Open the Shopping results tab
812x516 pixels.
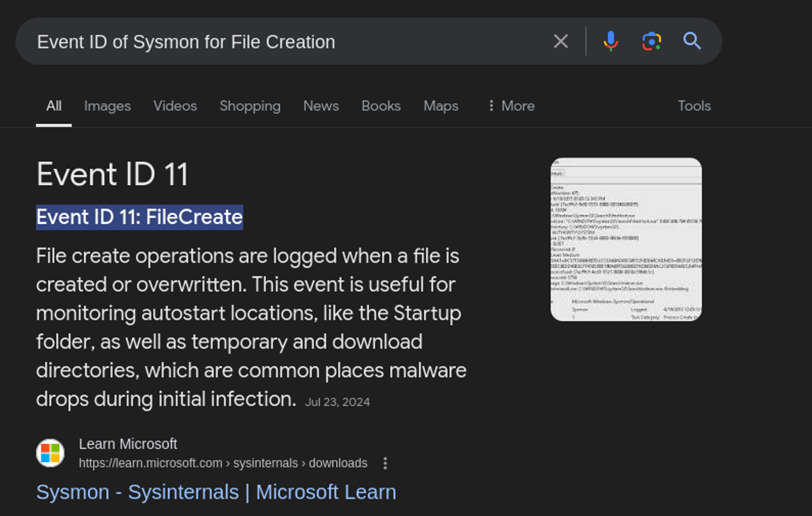pyautogui.click(x=250, y=106)
